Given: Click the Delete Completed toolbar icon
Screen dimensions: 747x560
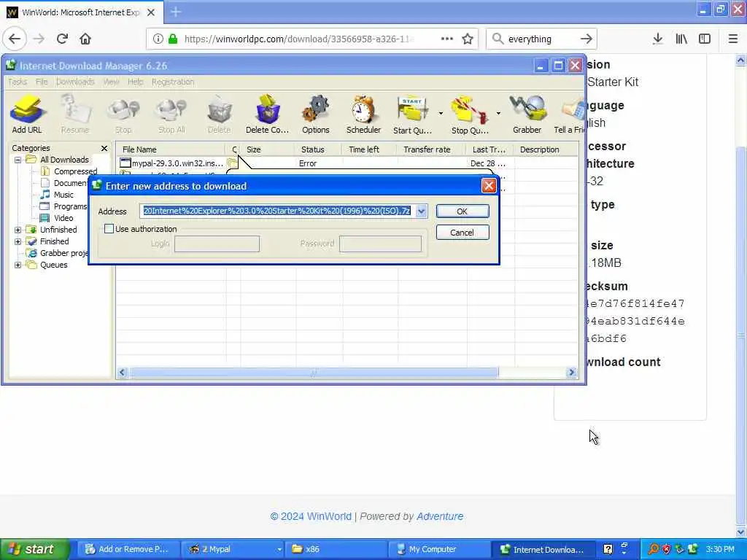Looking at the screenshot, I should [x=267, y=114].
